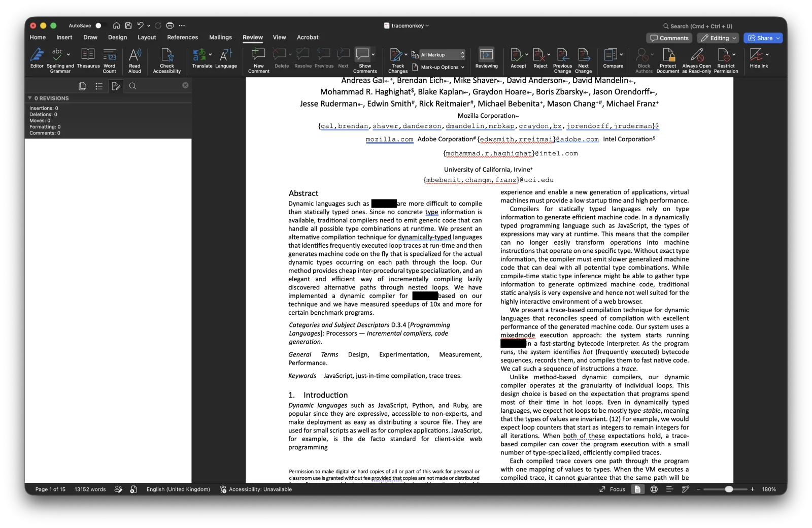Open the Share dropdown

coord(777,38)
